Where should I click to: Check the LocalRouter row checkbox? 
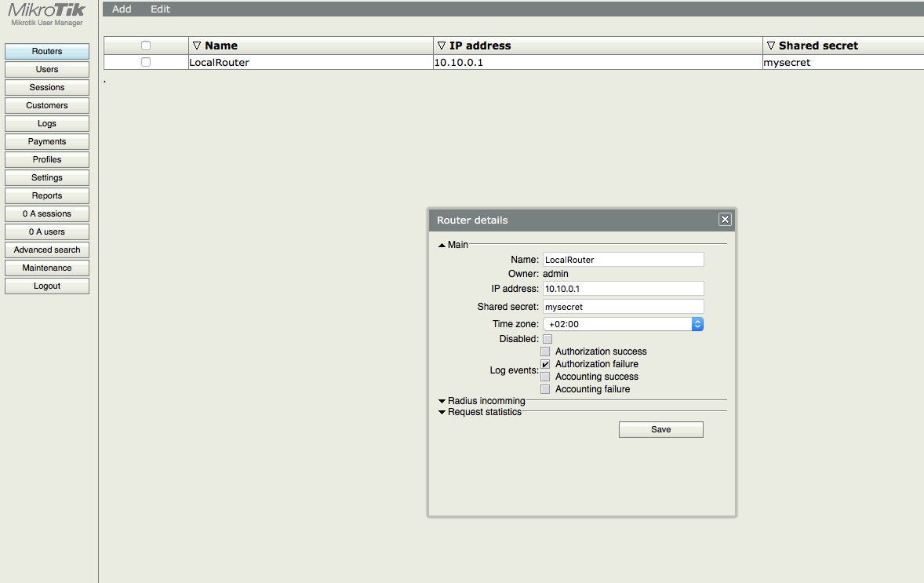click(146, 61)
